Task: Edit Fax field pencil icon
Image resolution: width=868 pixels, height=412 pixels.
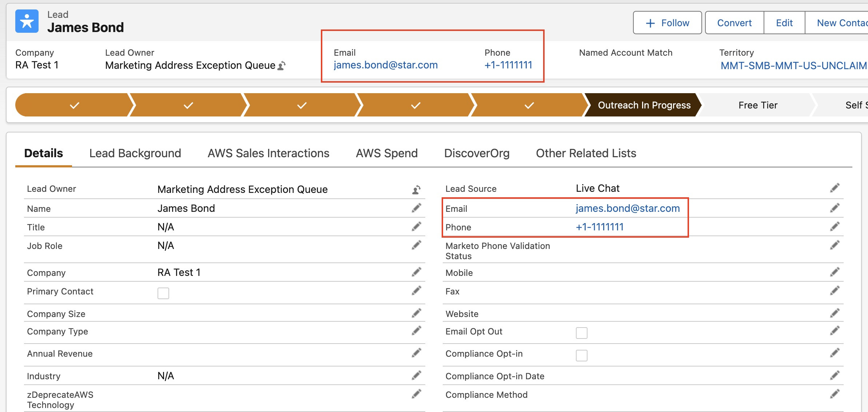Action: [x=835, y=290]
